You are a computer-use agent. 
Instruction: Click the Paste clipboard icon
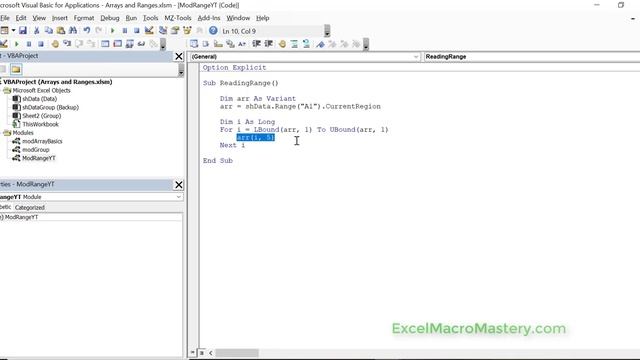[x=61, y=31]
